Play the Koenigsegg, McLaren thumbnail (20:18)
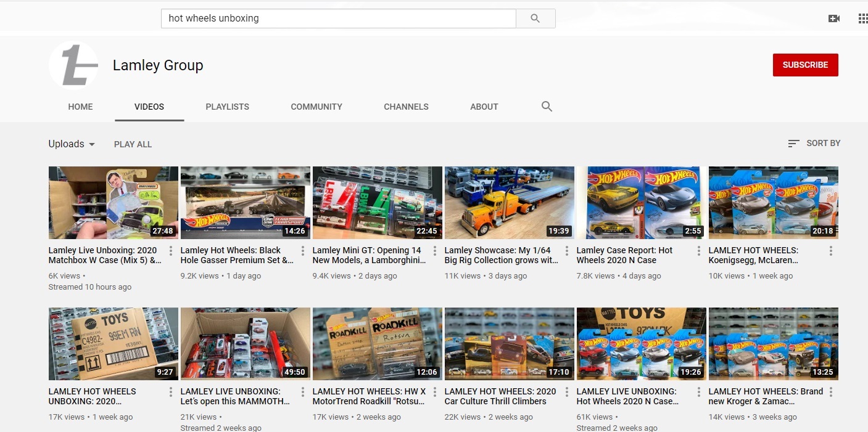Image resolution: width=868 pixels, height=432 pixels. (x=774, y=203)
